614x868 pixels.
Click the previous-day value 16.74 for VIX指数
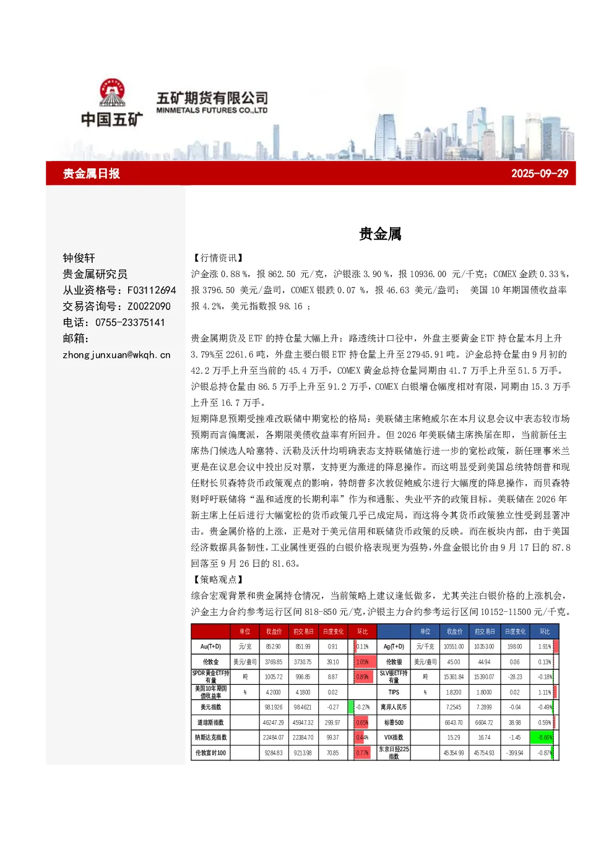pyautogui.click(x=484, y=737)
